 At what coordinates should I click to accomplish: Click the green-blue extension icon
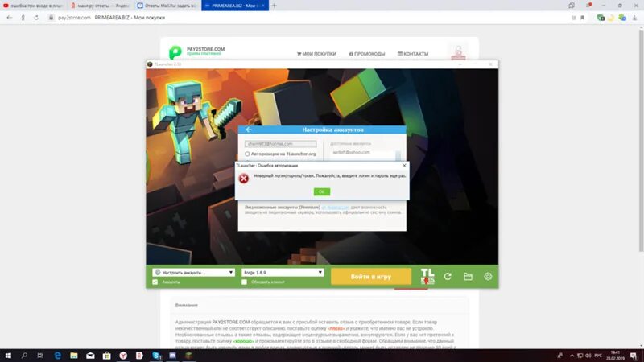coord(622,18)
